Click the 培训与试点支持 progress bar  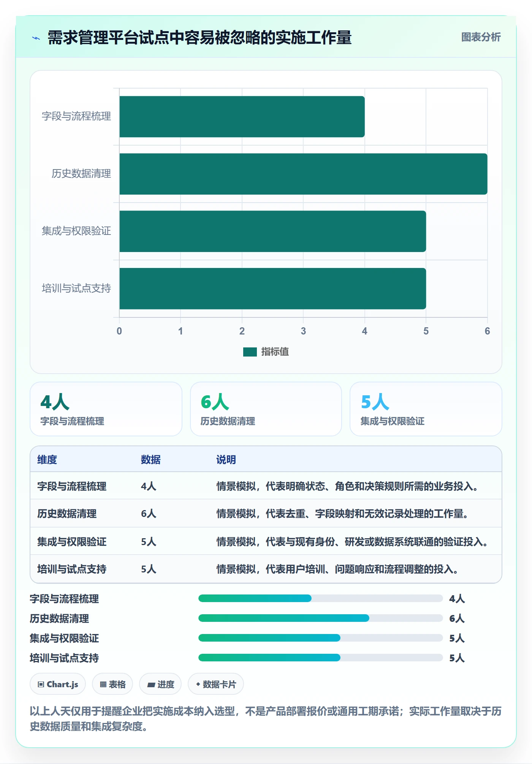(320, 658)
